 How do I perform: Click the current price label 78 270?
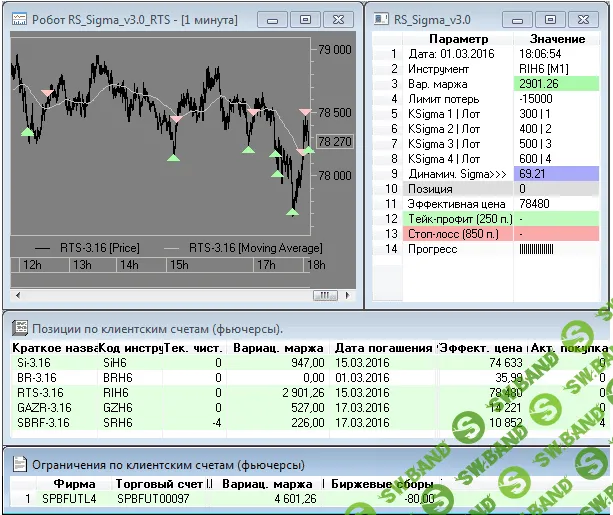[x=335, y=142]
